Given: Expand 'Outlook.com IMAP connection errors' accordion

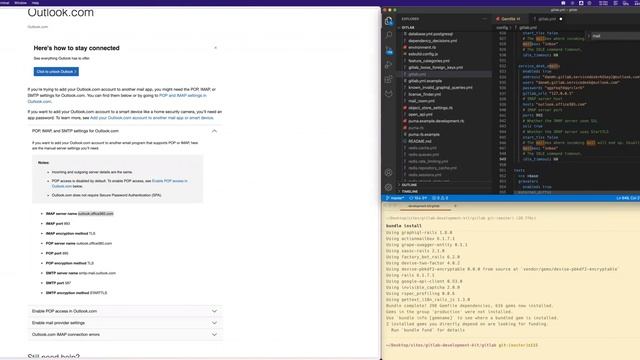Looking at the screenshot, I should 125,335.
